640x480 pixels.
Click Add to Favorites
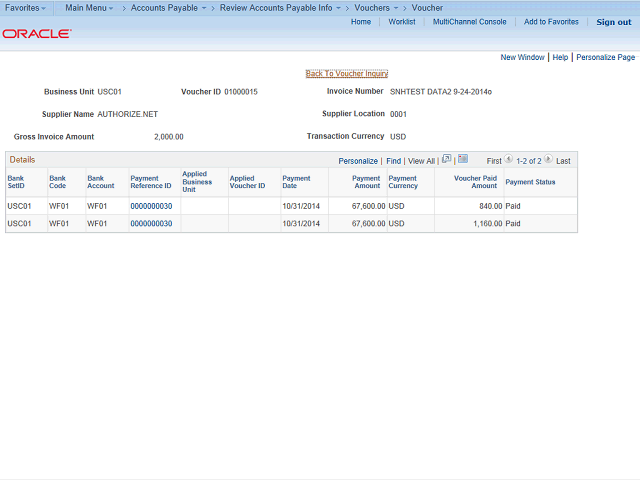[551, 22]
